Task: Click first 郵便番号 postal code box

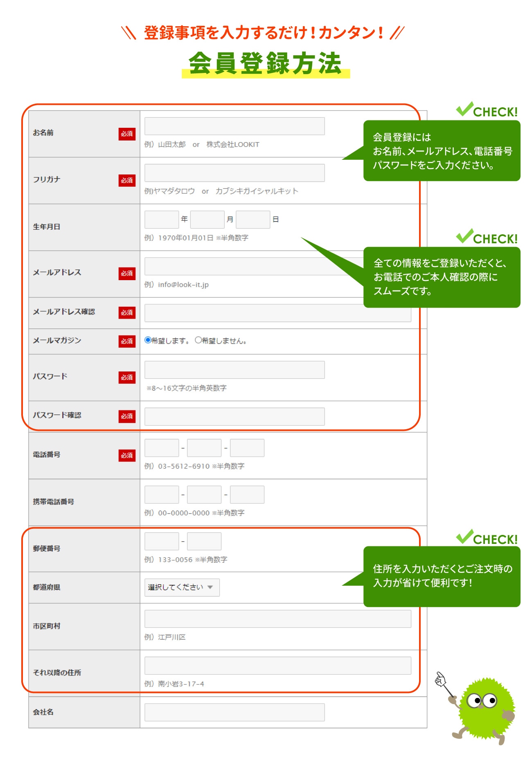Action: pyautogui.click(x=162, y=541)
